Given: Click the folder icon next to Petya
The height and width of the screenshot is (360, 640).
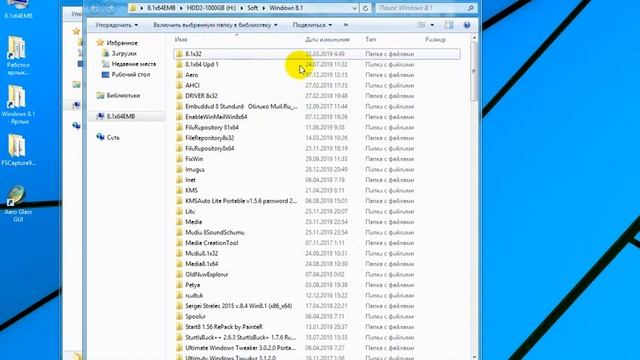Looking at the screenshot, I should [x=179, y=285].
